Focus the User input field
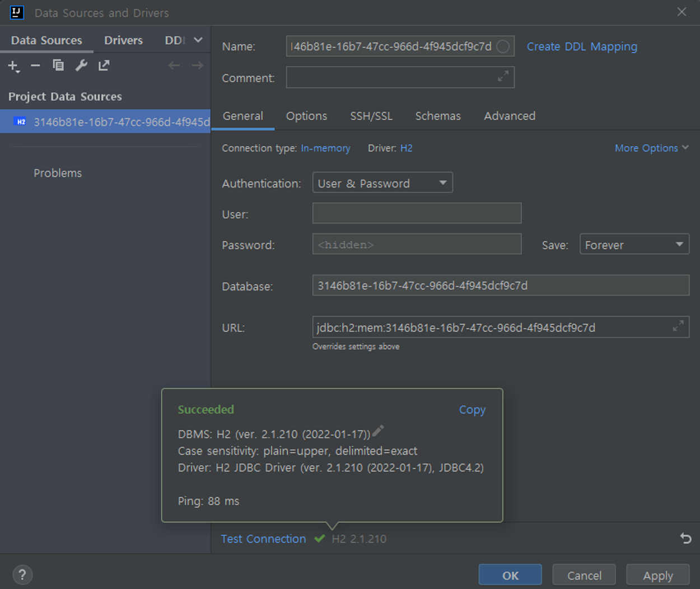Image resolution: width=700 pixels, height=589 pixels. pyautogui.click(x=417, y=213)
